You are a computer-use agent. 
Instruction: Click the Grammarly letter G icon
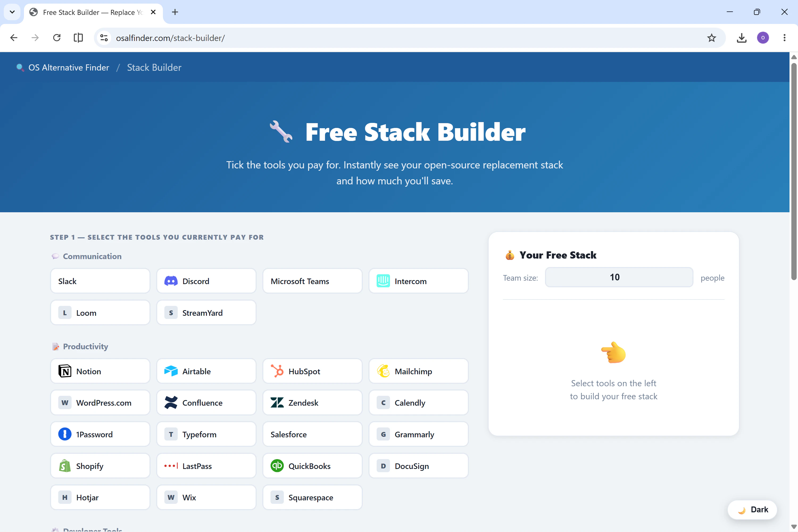383,434
